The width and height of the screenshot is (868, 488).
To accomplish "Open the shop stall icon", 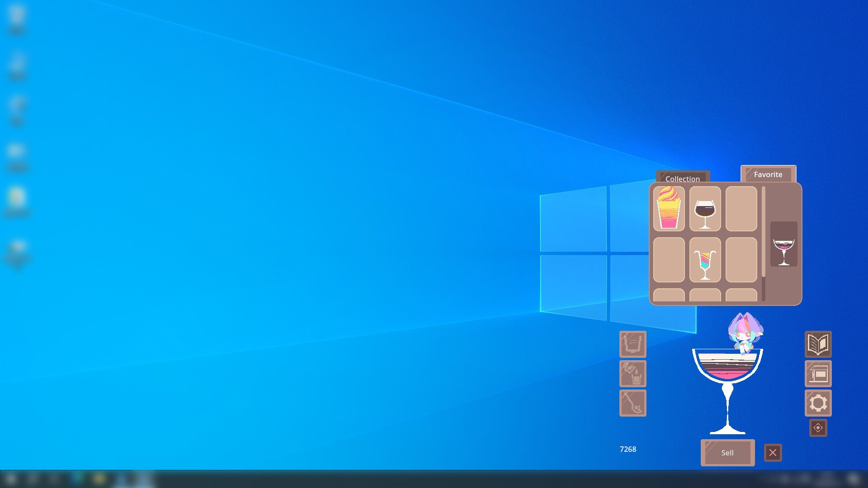I will click(x=818, y=374).
